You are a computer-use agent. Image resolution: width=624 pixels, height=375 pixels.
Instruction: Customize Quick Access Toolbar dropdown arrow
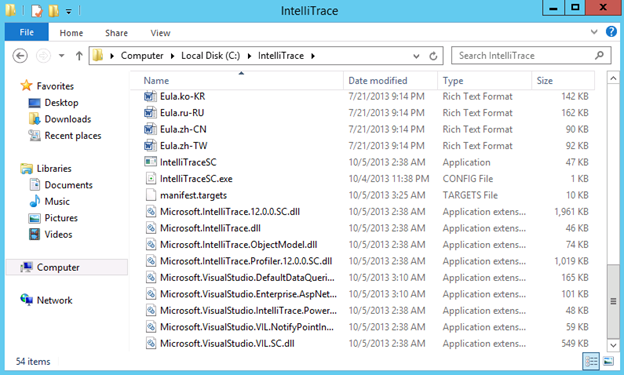click(68, 11)
